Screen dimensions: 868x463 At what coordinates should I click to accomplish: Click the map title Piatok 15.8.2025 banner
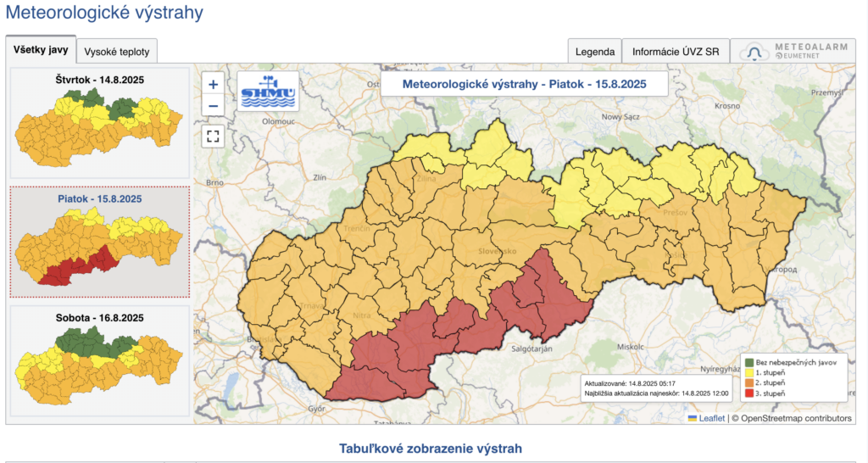point(524,84)
